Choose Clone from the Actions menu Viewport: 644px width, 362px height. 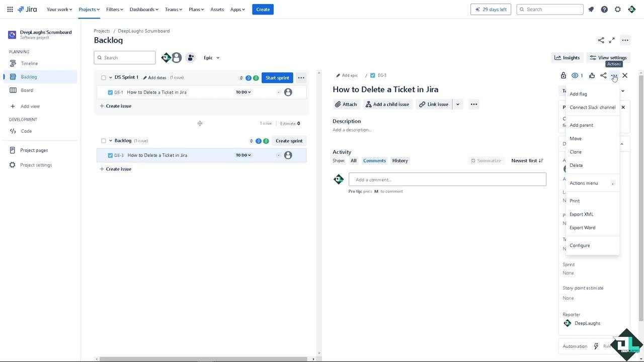592,152
